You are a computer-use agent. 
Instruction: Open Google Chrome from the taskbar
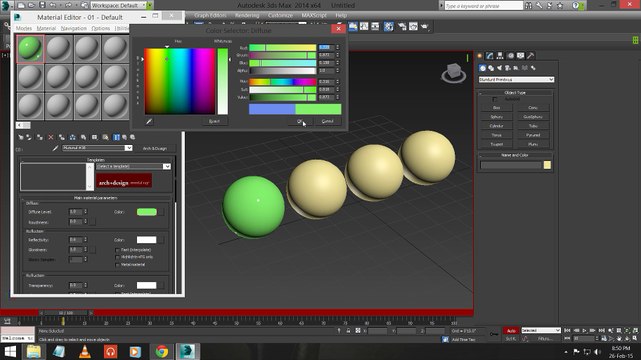click(161, 351)
